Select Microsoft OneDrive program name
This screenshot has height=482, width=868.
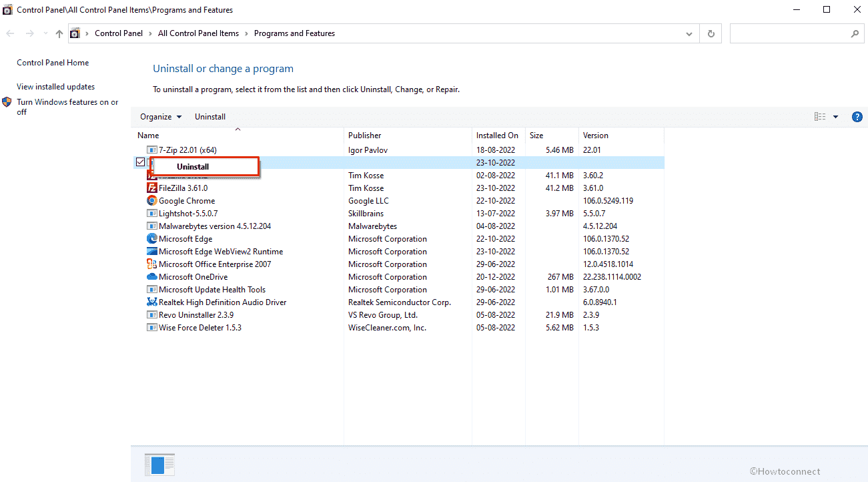193,277
